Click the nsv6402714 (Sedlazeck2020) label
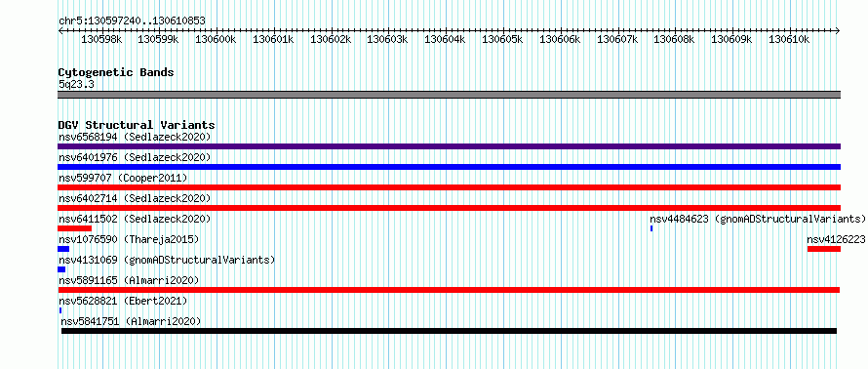Screen dimensions: 868x369 135,198
